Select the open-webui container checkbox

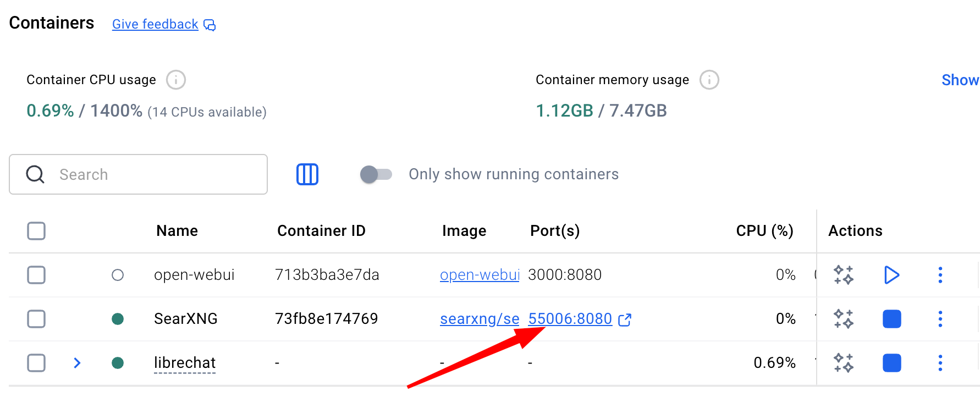pyautogui.click(x=36, y=275)
